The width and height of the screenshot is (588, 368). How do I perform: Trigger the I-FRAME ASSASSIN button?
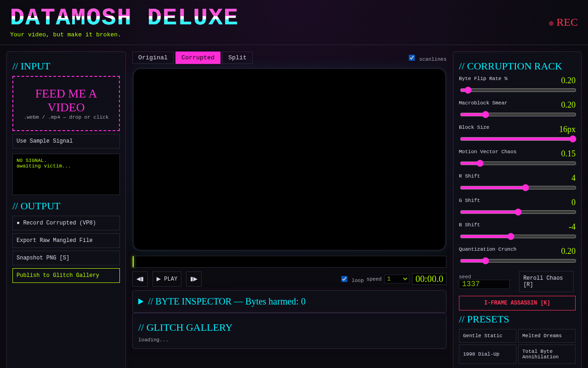tap(517, 303)
